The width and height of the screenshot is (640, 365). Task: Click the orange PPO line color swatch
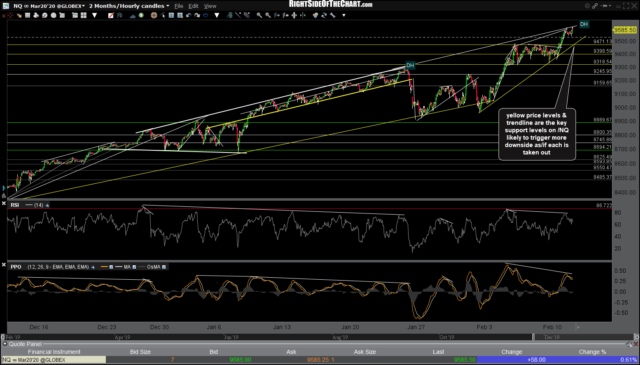click(104, 267)
